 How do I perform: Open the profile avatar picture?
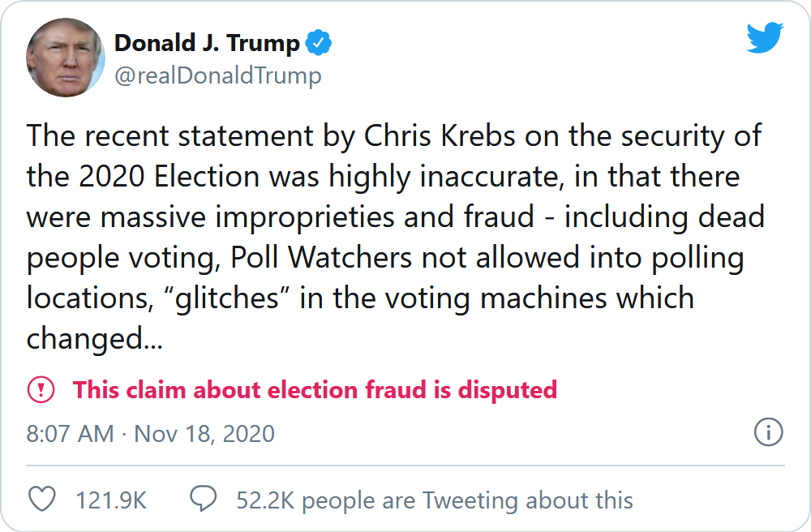[66, 58]
